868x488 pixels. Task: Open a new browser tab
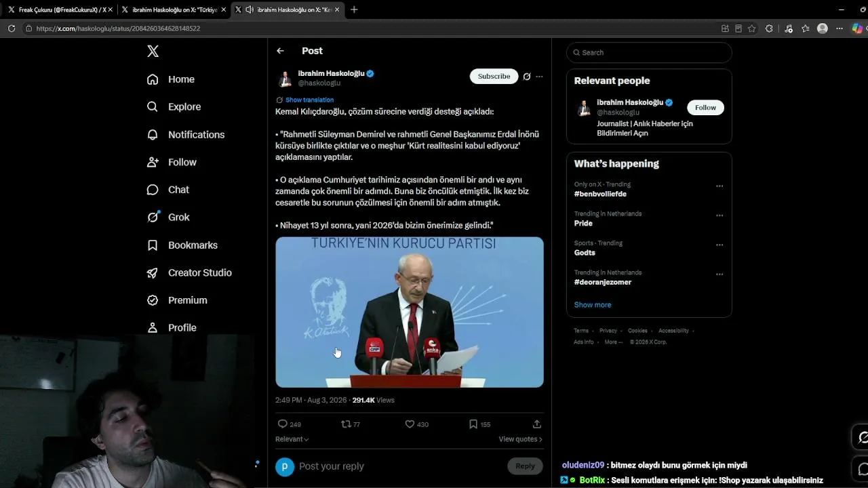[x=354, y=9]
